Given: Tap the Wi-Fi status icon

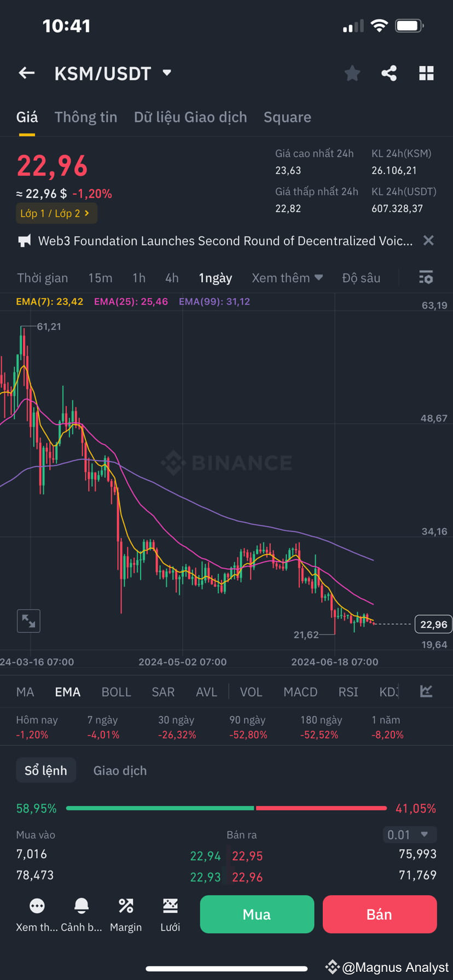Looking at the screenshot, I should coord(379,25).
